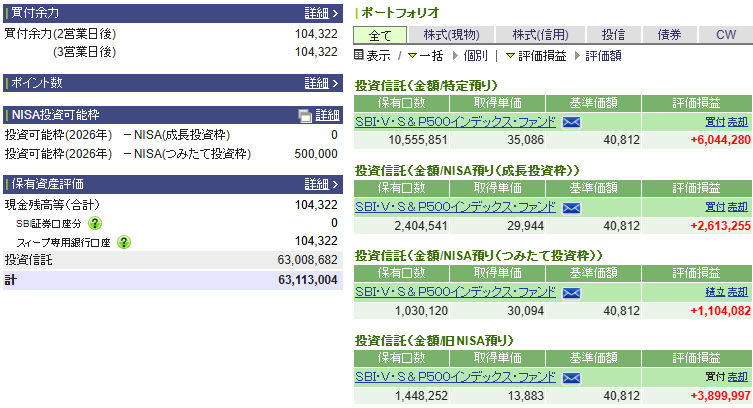Open 詳細 in the NISA投資可能枠 header

click(x=328, y=115)
